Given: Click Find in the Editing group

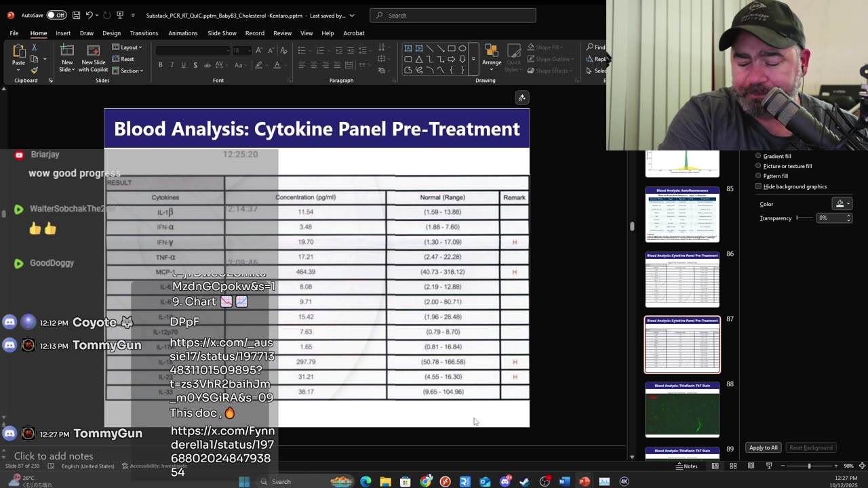Looking at the screenshot, I should point(596,47).
